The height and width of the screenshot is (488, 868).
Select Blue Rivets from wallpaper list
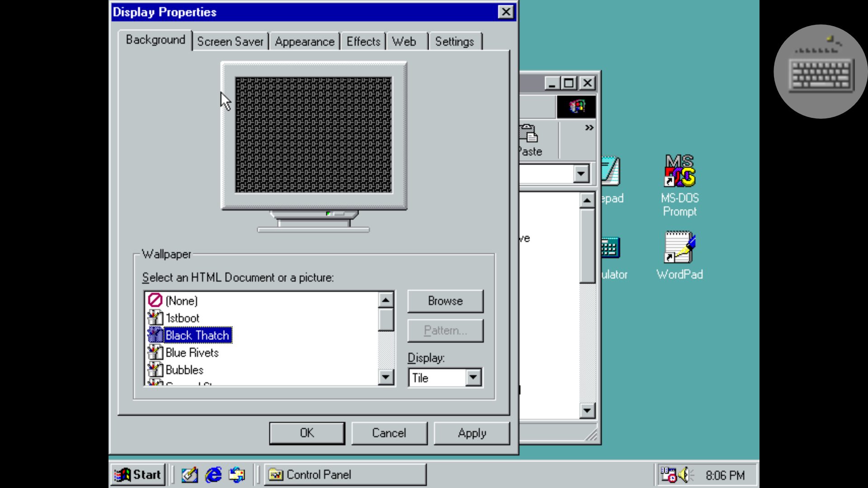(193, 352)
